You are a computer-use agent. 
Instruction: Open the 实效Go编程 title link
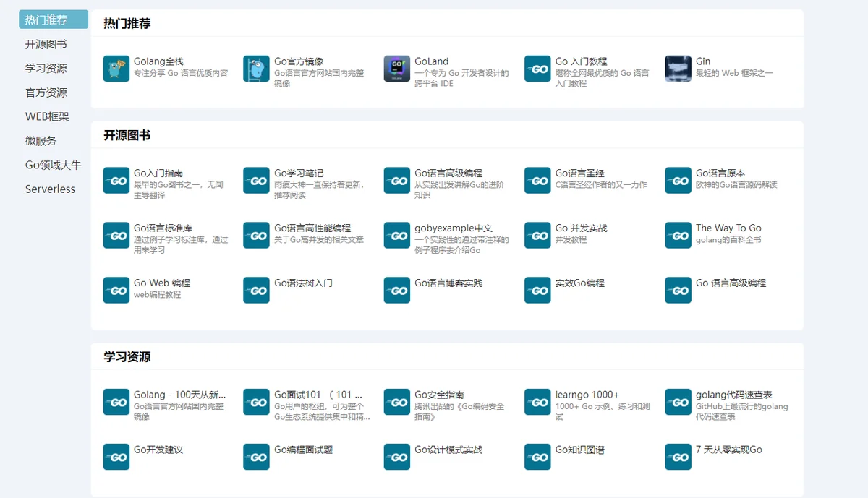(580, 283)
